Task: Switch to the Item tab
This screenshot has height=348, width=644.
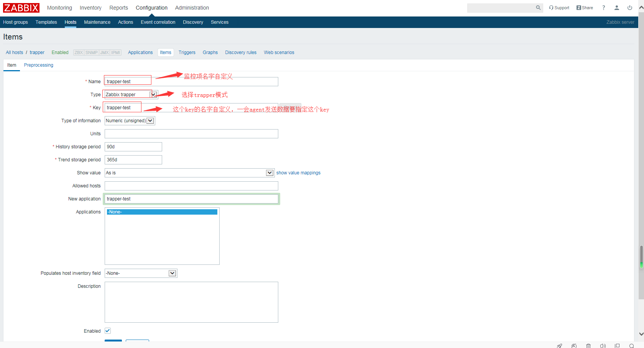Action: (12, 65)
